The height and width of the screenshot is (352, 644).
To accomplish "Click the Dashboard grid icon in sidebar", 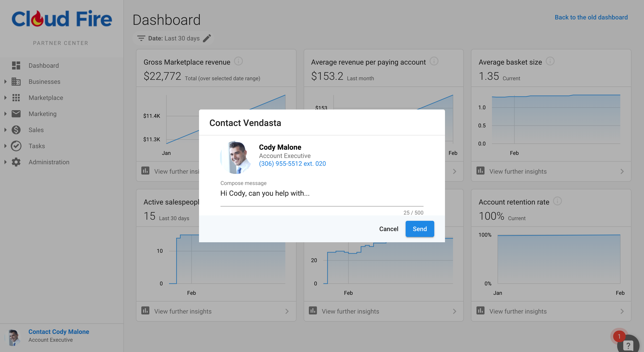I will tap(16, 65).
